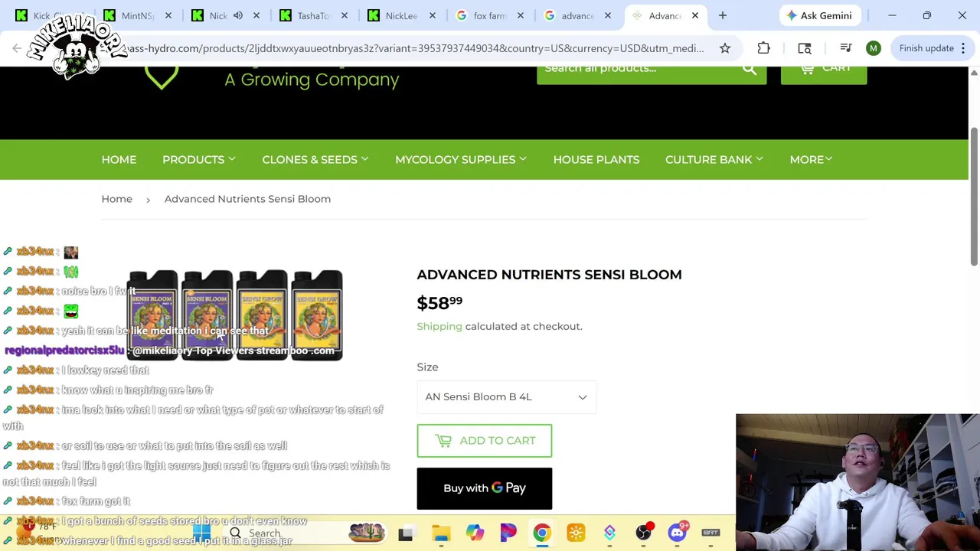The height and width of the screenshot is (551, 980).
Task: Click the Add to Cart button
Action: [x=484, y=441]
